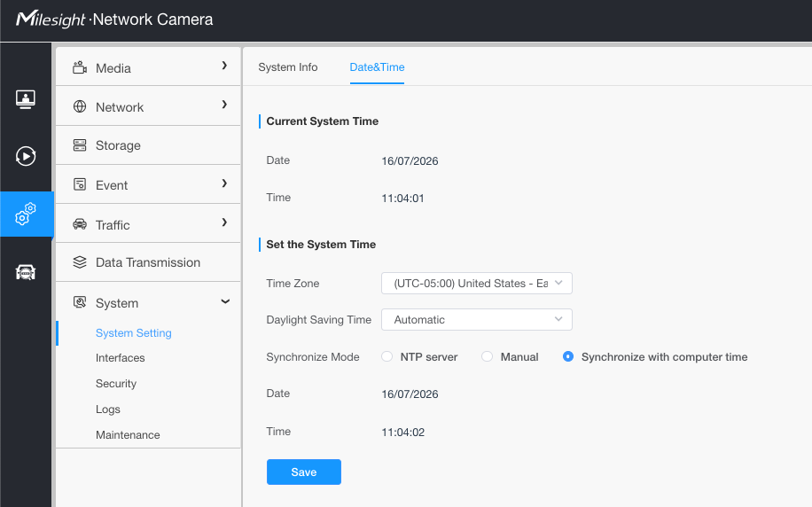Click the Data Transmission layers icon

80,262
